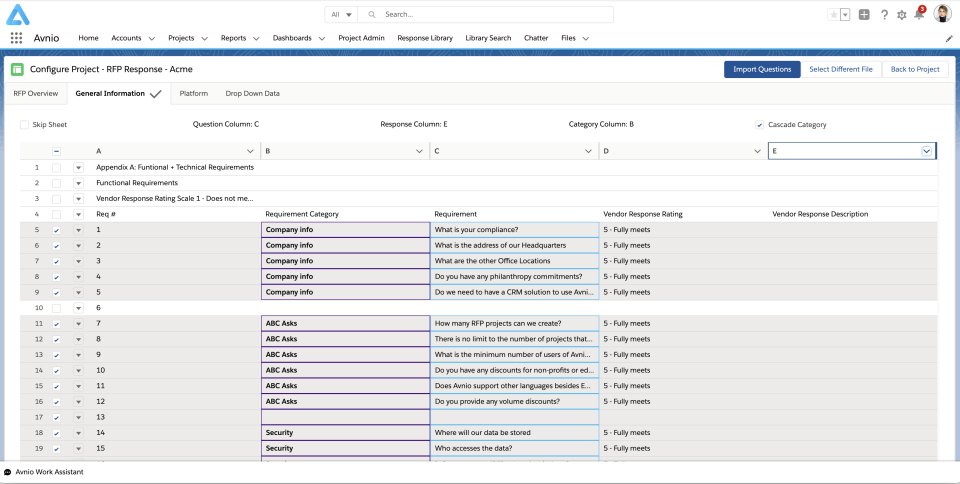Select the 'What is your compliance?' cell

click(x=514, y=230)
